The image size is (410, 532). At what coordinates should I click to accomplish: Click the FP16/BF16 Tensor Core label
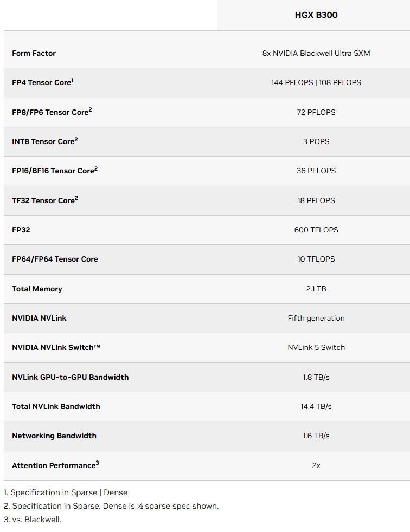pos(53,171)
